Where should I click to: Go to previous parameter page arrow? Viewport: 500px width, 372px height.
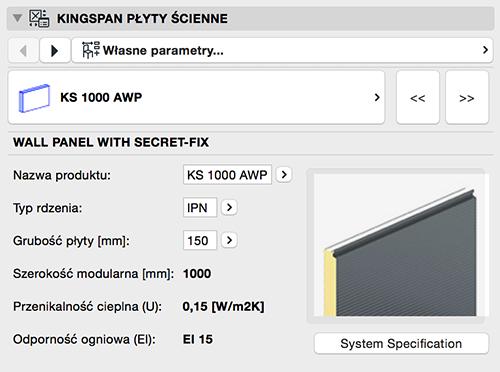23,51
